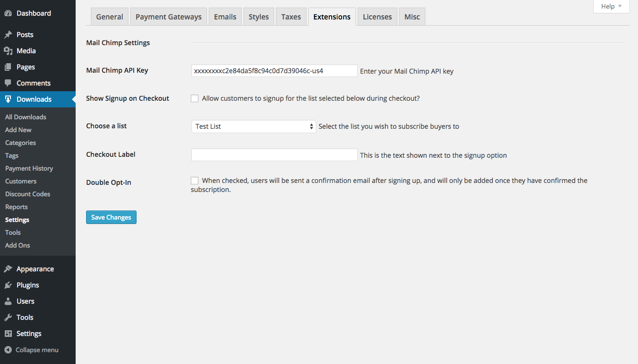The height and width of the screenshot is (364, 638).
Task: Open Tools under Downloads submenu
Action: click(13, 232)
